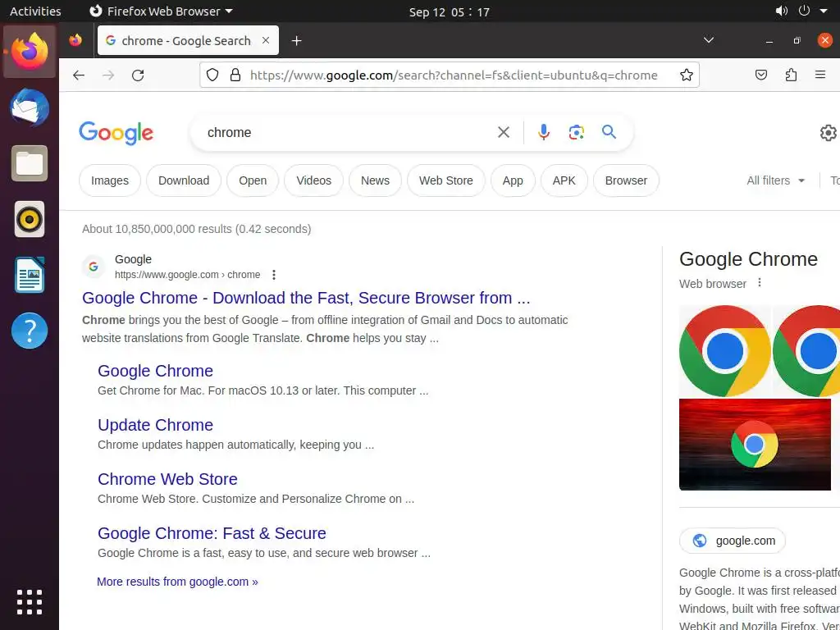This screenshot has width=840, height=630.
Task: Clear the search box with X icon
Action: (x=503, y=132)
